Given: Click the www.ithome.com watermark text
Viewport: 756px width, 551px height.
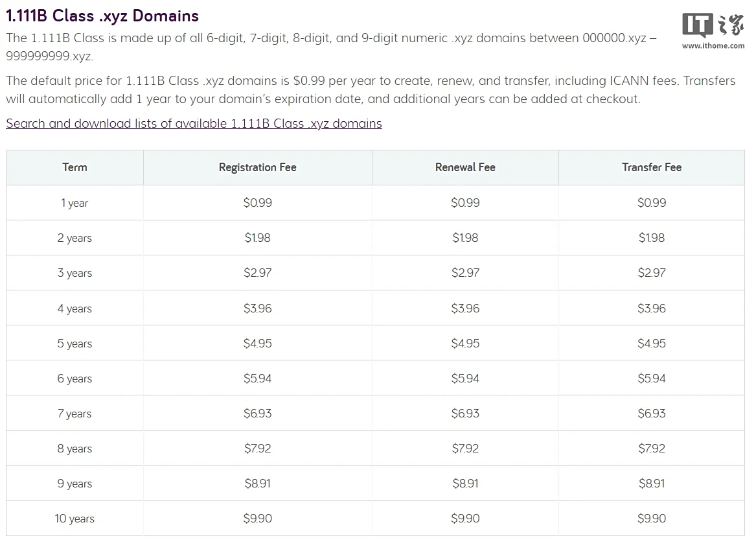Looking at the screenshot, I should click(713, 46).
